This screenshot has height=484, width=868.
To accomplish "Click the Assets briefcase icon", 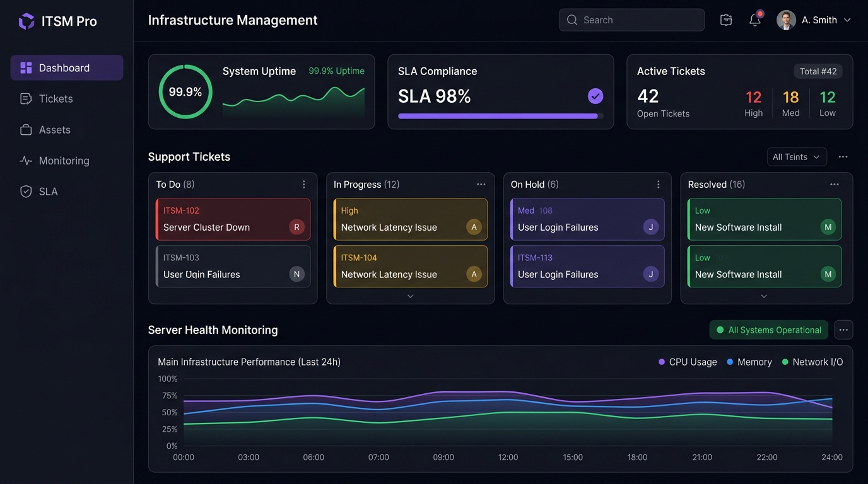I will point(26,130).
